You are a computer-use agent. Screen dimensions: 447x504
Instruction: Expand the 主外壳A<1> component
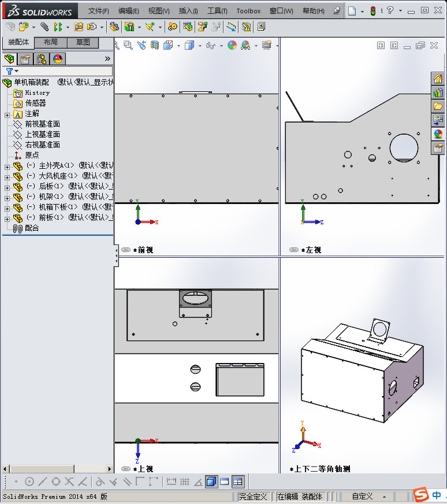(7, 167)
